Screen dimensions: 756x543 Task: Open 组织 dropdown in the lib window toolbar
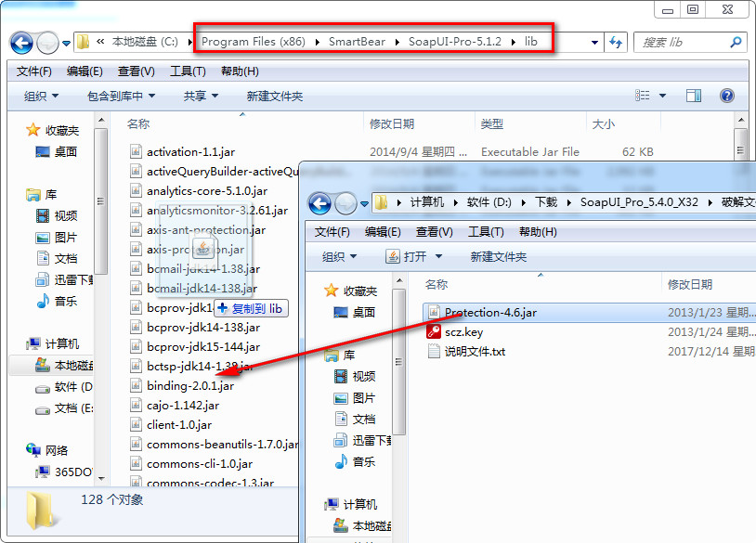coord(42,96)
